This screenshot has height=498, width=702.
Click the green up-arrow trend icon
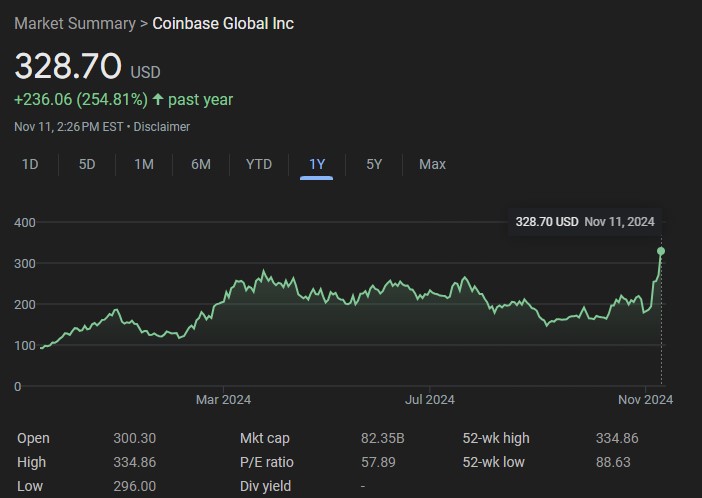point(158,100)
